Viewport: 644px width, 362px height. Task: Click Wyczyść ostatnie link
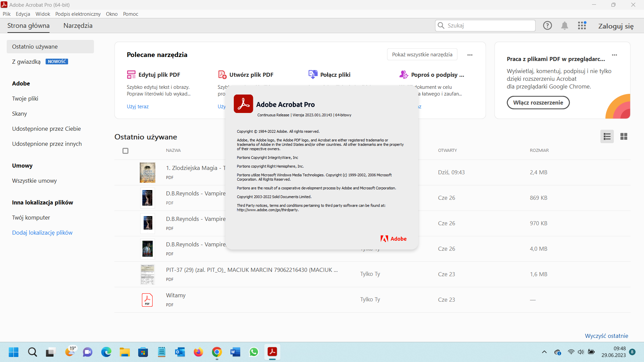click(x=606, y=336)
